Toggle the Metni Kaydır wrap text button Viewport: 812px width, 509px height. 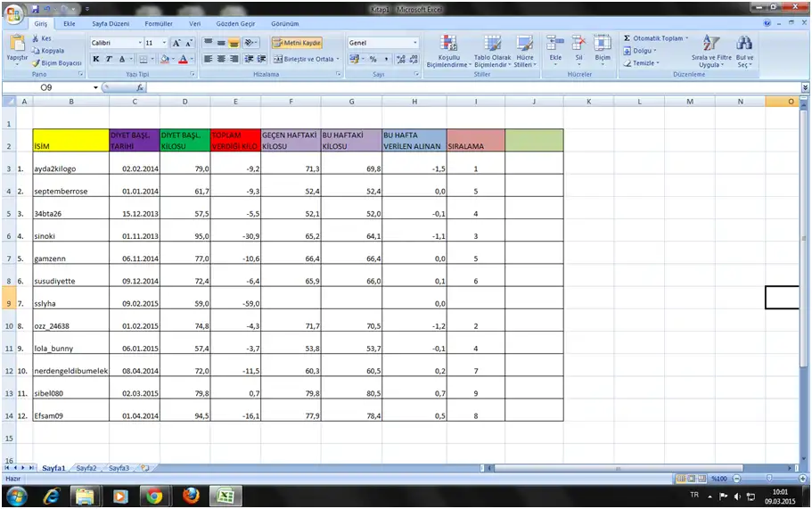(x=297, y=42)
